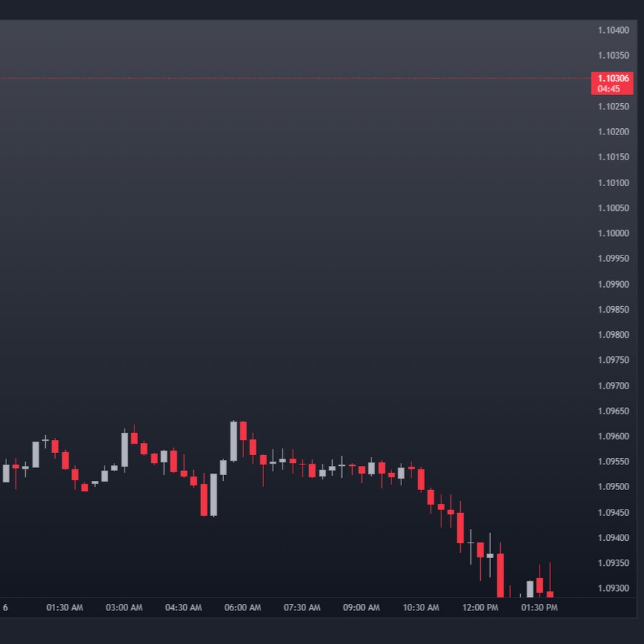
Task: Click the 1.09650 price axis label
Action: point(613,411)
